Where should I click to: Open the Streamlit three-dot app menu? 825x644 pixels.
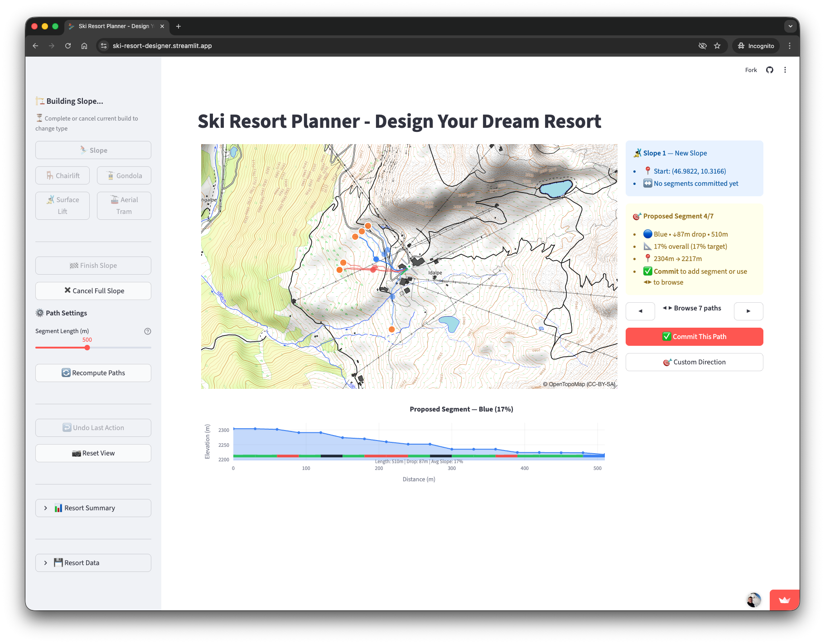(x=785, y=70)
